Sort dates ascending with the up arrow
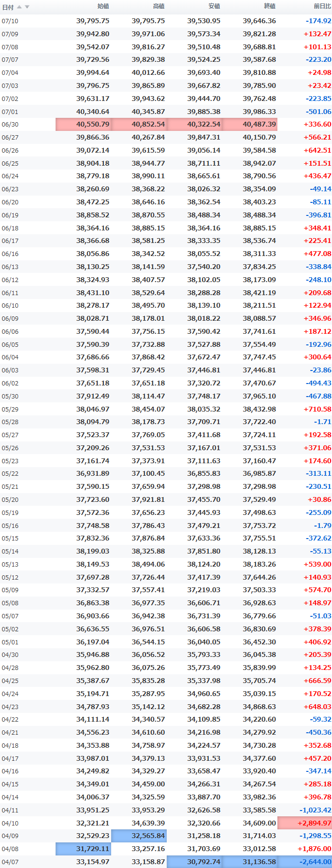The image size is (332, 868). (x=19, y=7)
